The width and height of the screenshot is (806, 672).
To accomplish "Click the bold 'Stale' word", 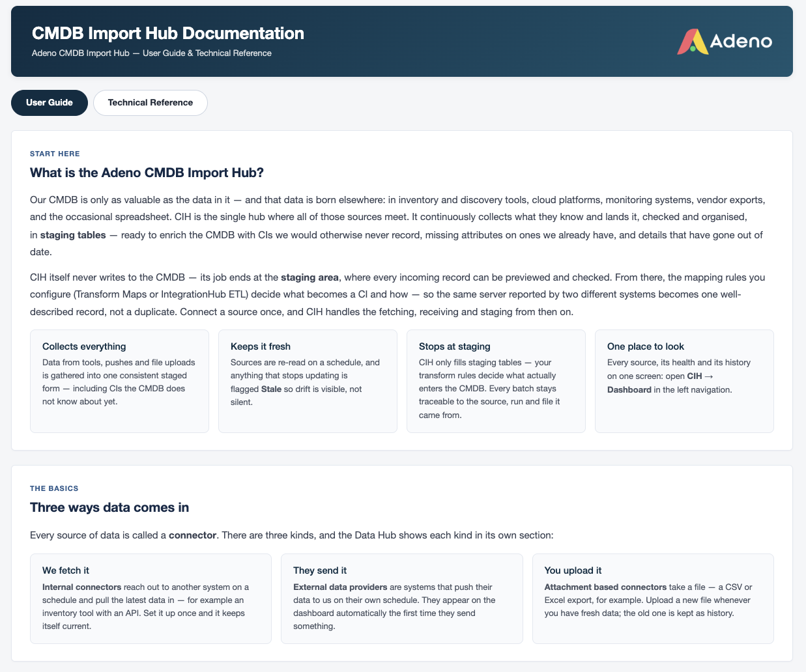I will point(271,389).
